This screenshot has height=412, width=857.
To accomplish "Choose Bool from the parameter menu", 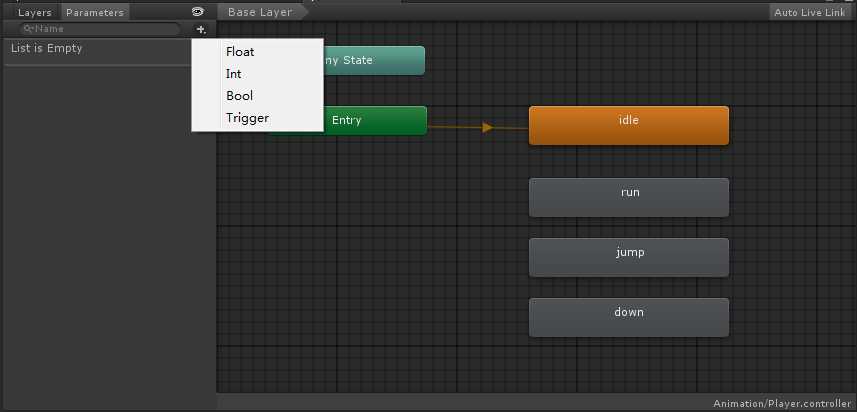I will pos(257,96).
